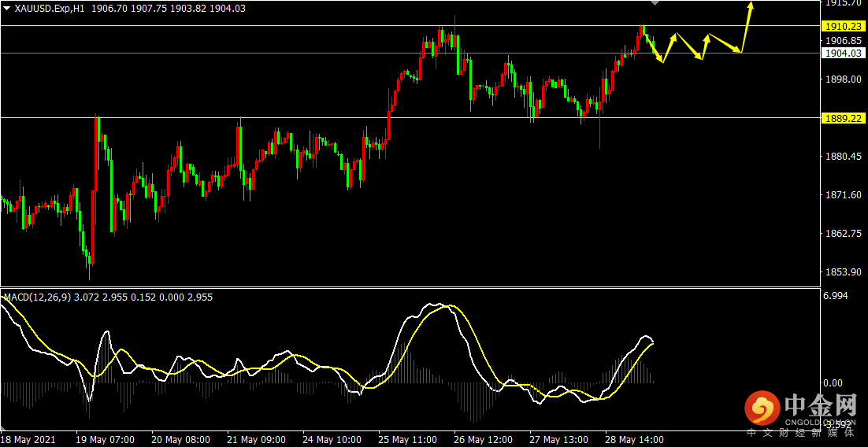Viewport: 868px width, 447px height.
Task: Click the 28 May 14:00 time label
Action: point(636,440)
